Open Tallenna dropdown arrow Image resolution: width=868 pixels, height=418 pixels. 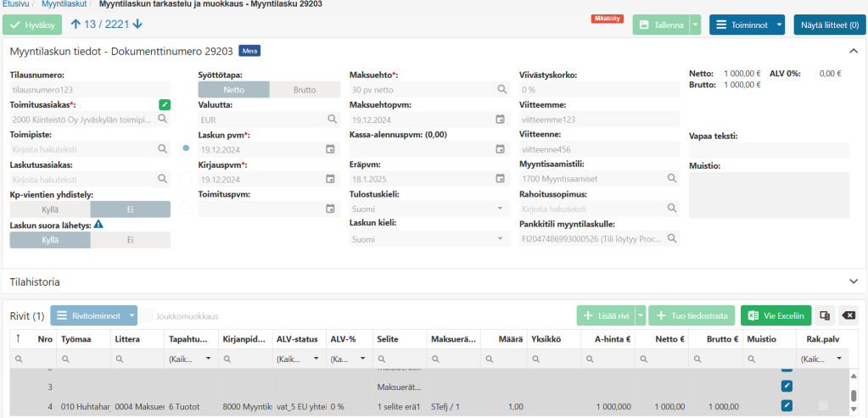[x=696, y=25]
